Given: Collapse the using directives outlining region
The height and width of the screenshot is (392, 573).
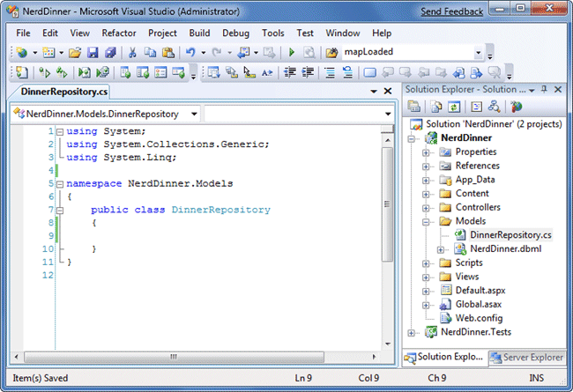Looking at the screenshot, I should 60,132.
